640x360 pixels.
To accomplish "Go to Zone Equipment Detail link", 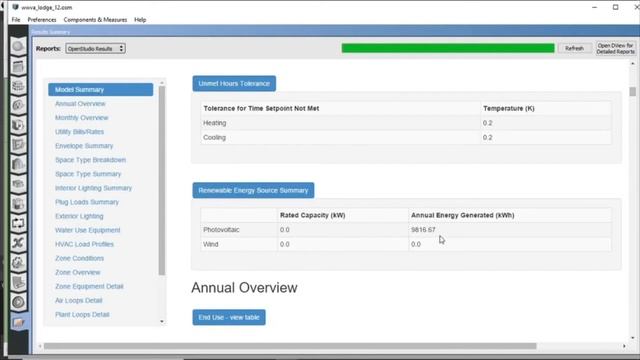I will [x=89, y=287].
